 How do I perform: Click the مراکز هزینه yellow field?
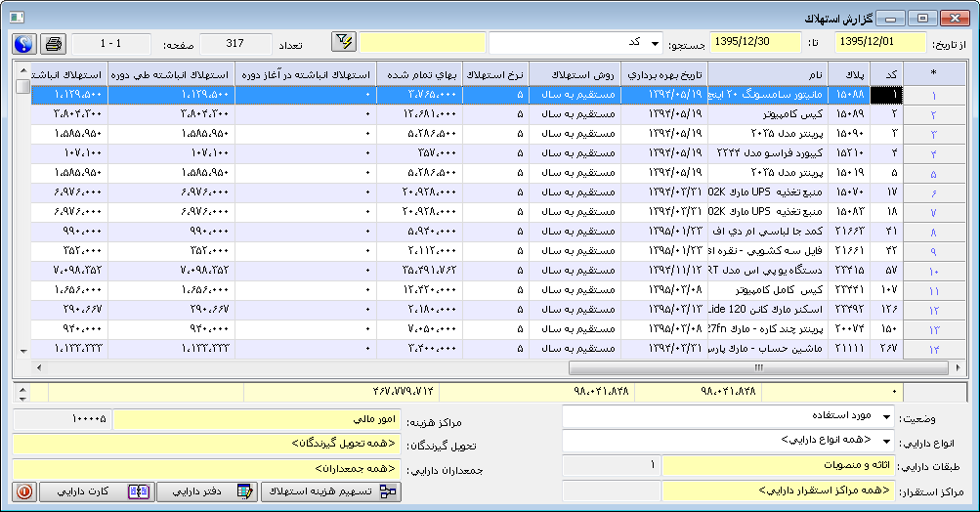(x=257, y=419)
